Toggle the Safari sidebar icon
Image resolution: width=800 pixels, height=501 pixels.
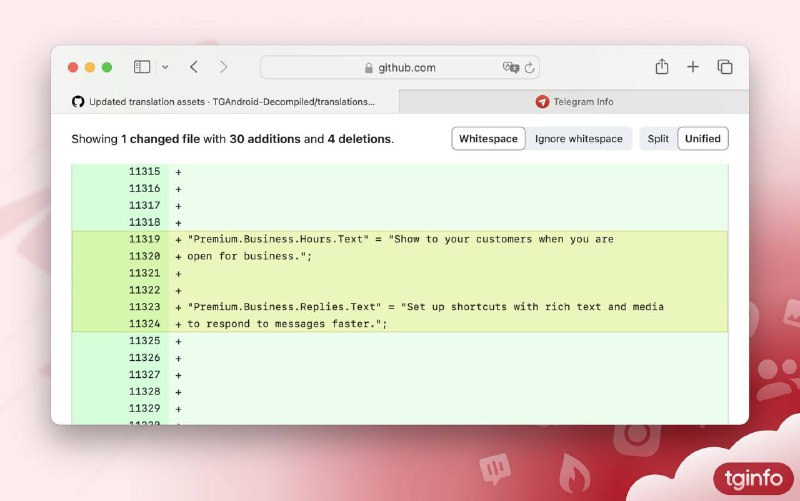(x=142, y=67)
